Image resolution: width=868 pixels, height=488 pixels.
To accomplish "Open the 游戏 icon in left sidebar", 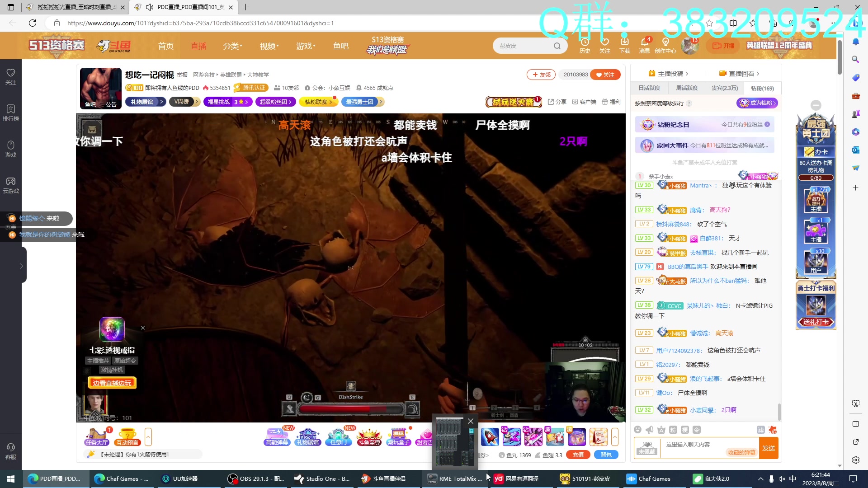I will tap(11, 149).
